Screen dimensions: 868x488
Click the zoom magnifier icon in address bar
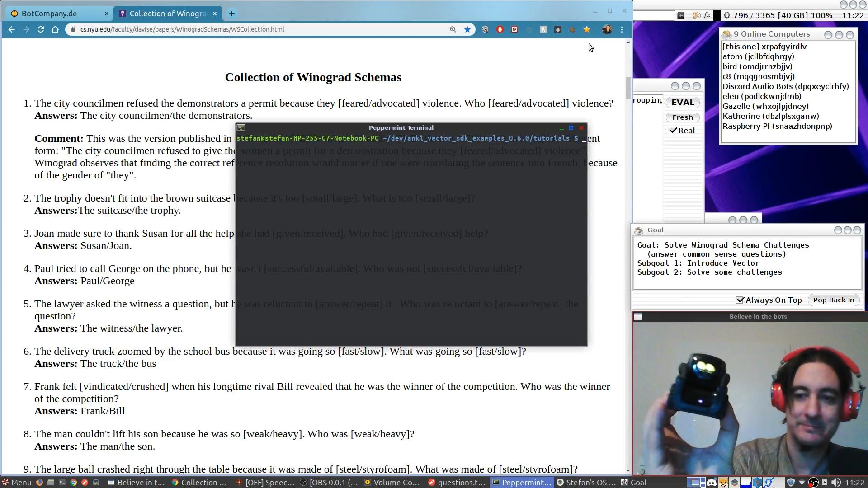(453, 29)
